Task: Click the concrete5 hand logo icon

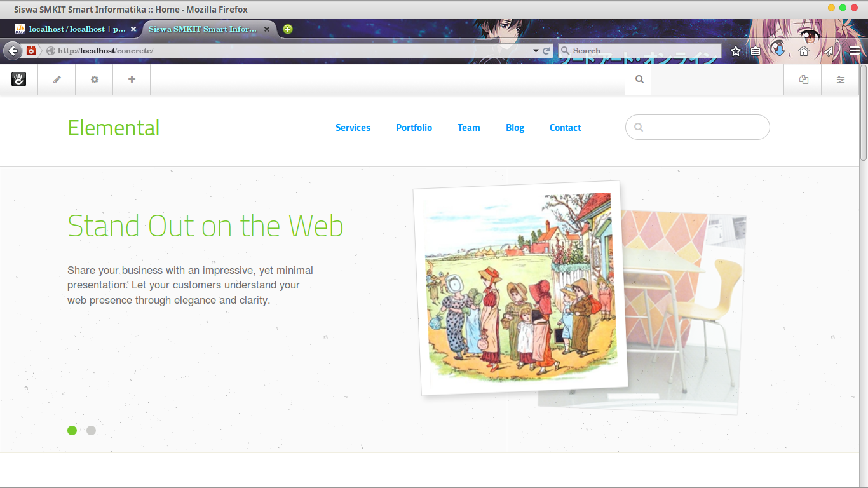Action: 18,79
